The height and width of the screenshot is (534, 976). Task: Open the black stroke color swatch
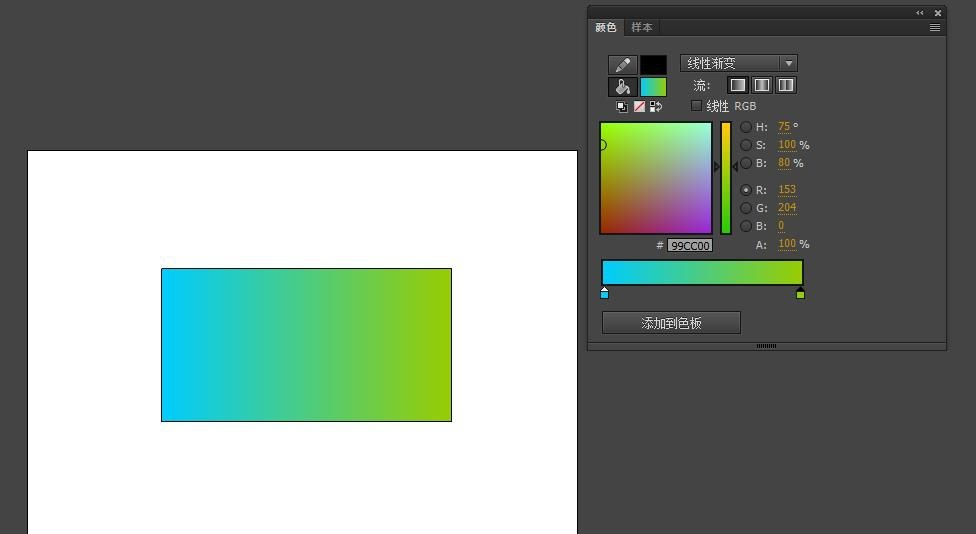coord(654,65)
